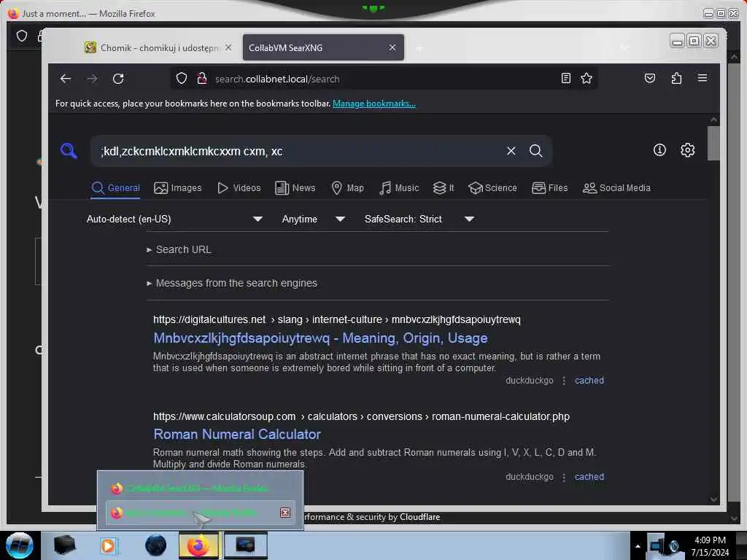Open the Roman Numeral Calculator result
Viewport: 747px width, 560px height.
237,435
